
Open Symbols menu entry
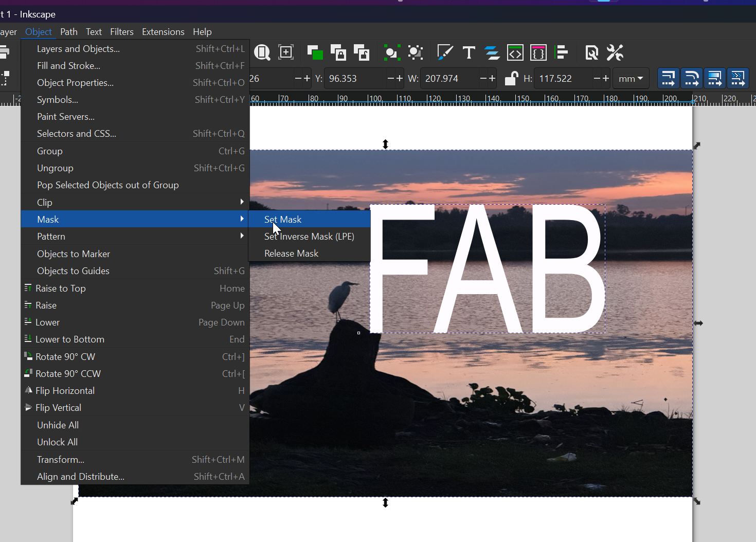pos(135,100)
